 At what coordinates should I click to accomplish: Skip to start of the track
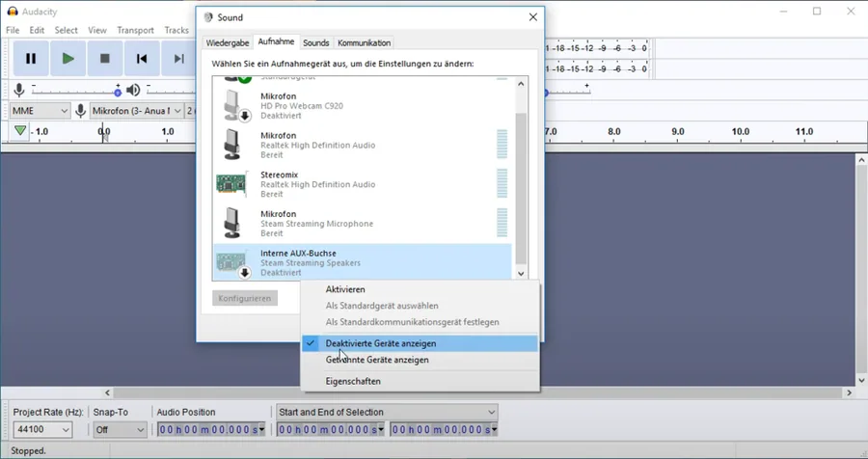[x=142, y=58]
